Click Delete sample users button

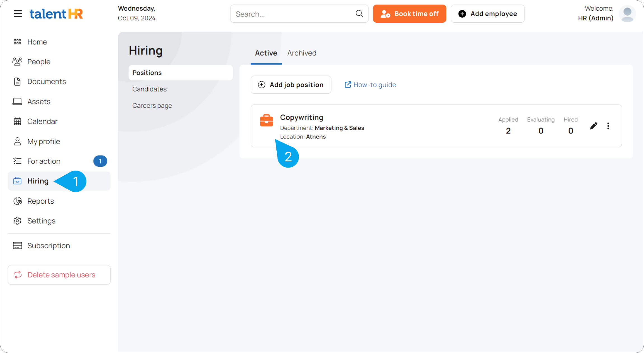[59, 275]
